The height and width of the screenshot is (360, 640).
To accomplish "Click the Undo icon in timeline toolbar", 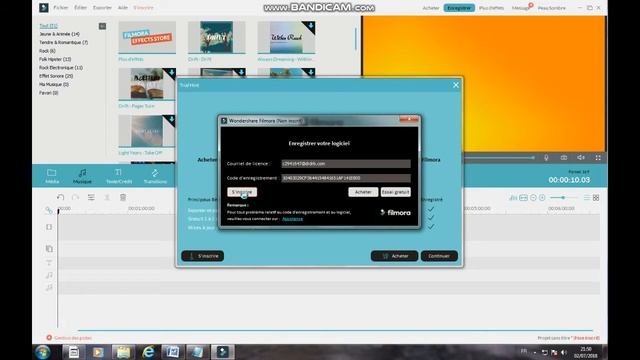I will pos(60,198).
